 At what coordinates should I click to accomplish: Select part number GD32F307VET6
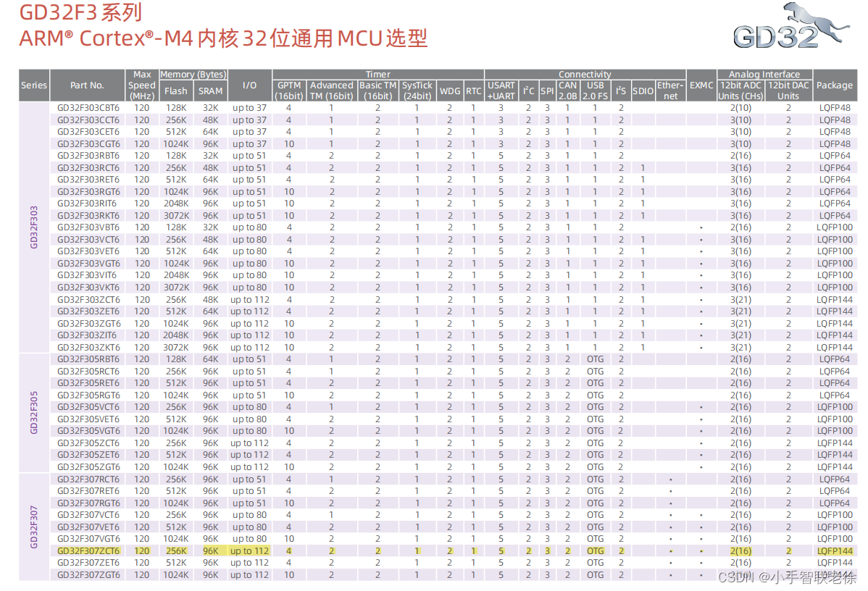[88, 527]
